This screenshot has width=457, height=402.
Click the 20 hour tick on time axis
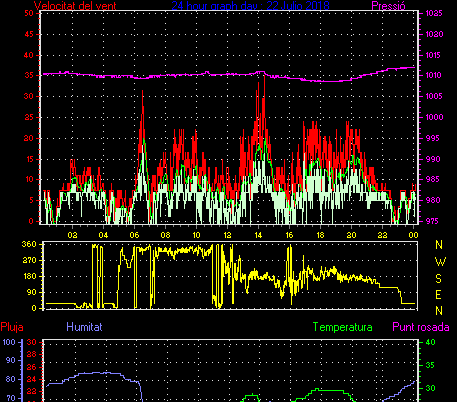pos(351,235)
